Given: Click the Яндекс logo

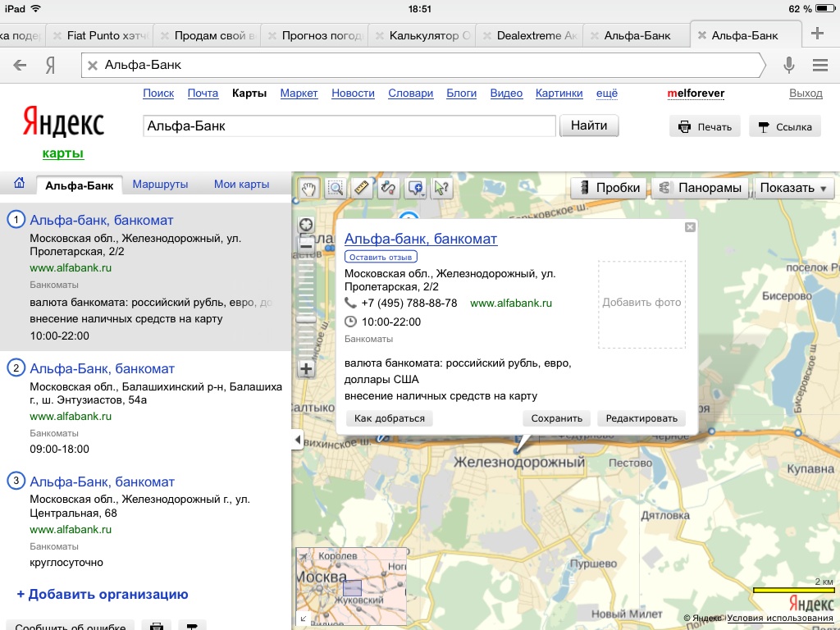Looking at the screenshot, I should click(63, 121).
